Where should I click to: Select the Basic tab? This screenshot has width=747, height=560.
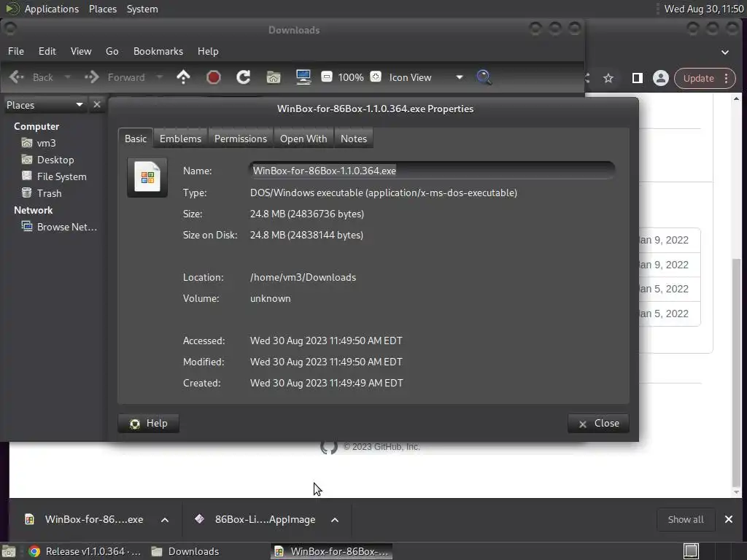coord(136,139)
